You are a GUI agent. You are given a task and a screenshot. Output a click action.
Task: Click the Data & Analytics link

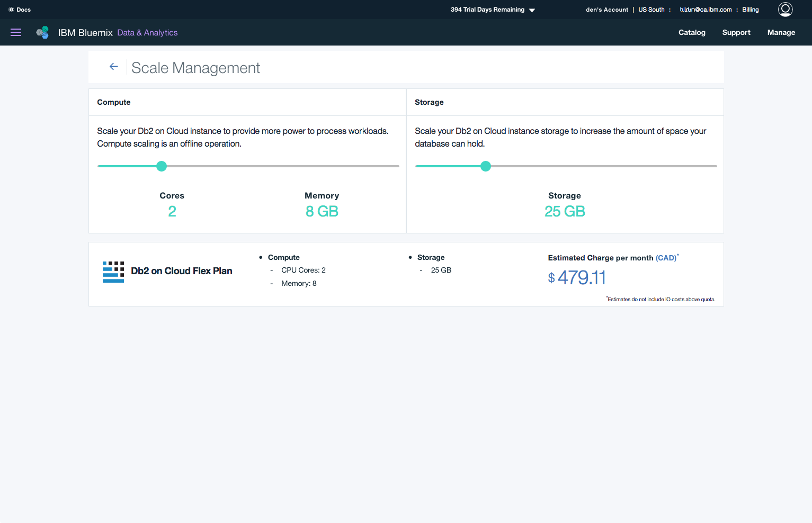pos(147,33)
